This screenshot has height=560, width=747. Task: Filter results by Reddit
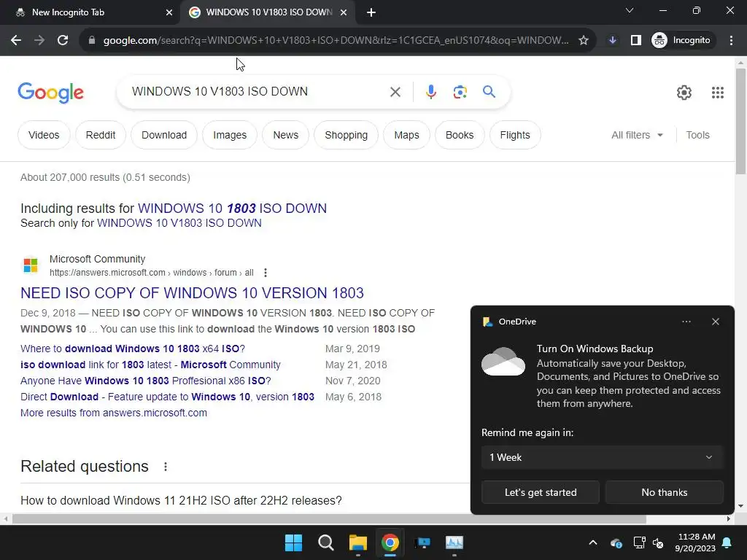click(101, 135)
